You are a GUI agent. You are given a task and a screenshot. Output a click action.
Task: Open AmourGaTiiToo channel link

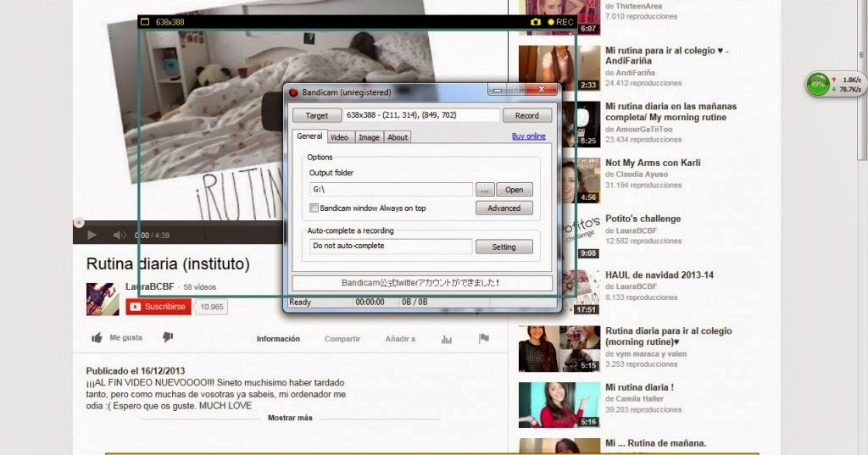point(644,129)
